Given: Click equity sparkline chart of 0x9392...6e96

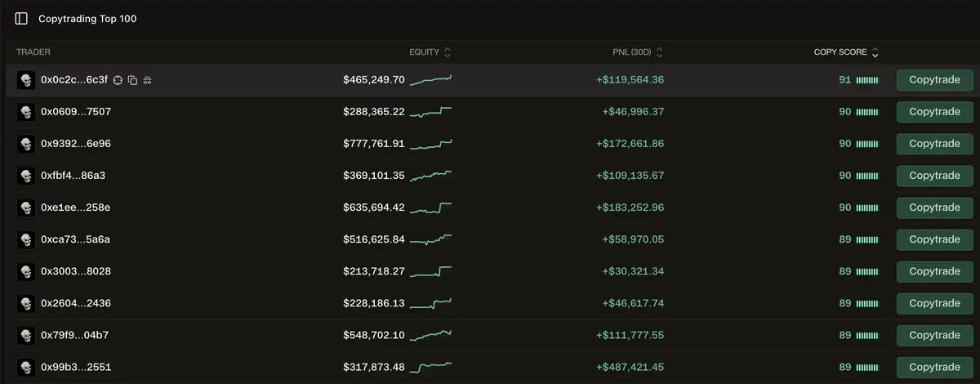Looking at the screenshot, I should click(x=430, y=144).
